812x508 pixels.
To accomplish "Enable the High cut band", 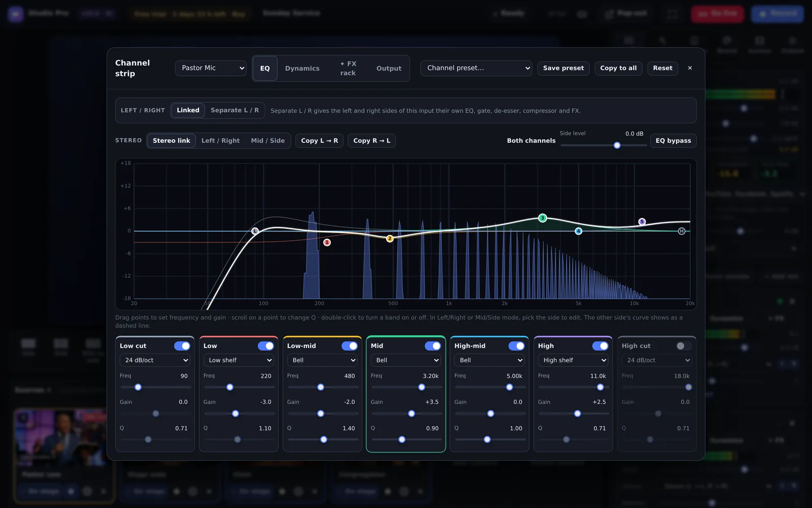I will coord(684,346).
